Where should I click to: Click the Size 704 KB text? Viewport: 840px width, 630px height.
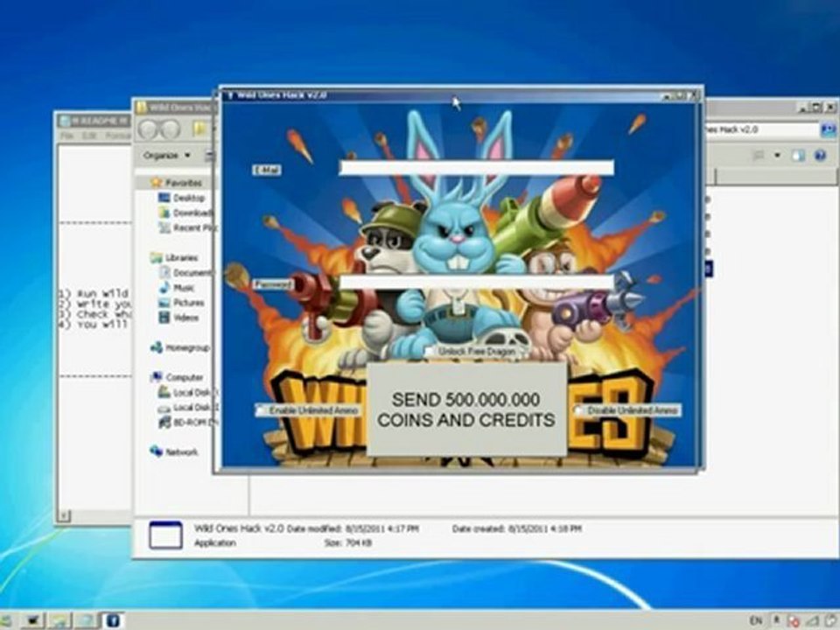click(x=348, y=542)
